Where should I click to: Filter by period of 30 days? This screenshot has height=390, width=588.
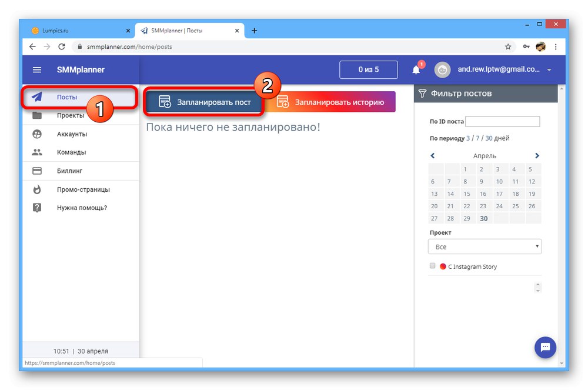click(489, 138)
